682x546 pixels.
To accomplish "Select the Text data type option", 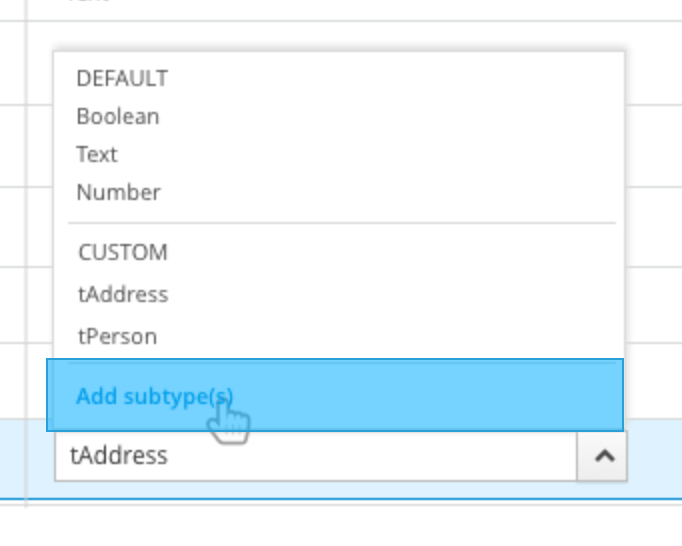I will [x=97, y=154].
